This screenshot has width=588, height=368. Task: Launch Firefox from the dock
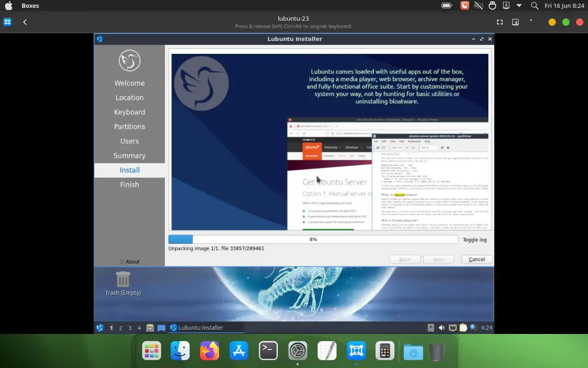point(209,351)
